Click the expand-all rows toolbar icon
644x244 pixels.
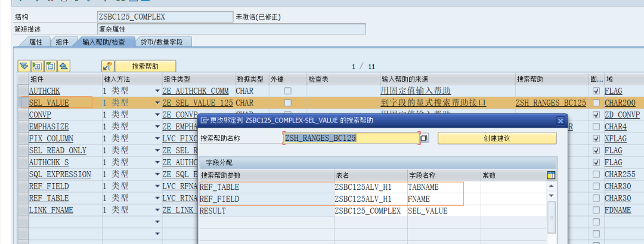[24, 66]
